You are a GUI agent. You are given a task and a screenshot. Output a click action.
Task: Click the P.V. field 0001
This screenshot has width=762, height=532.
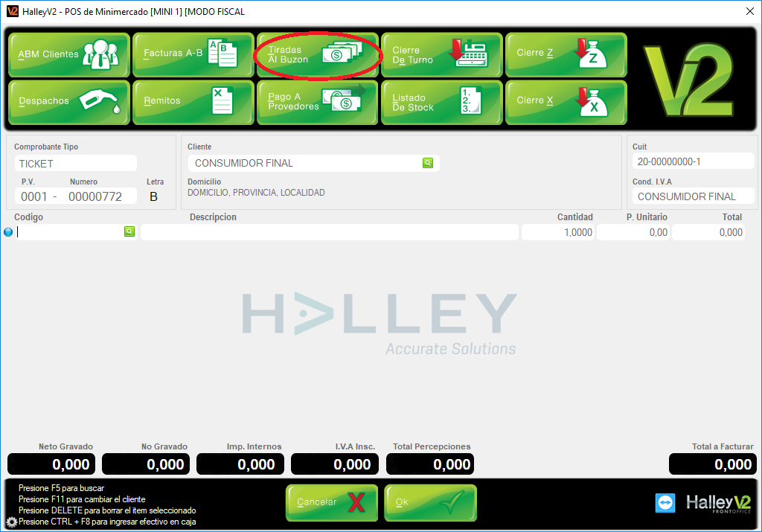pyautogui.click(x=34, y=196)
